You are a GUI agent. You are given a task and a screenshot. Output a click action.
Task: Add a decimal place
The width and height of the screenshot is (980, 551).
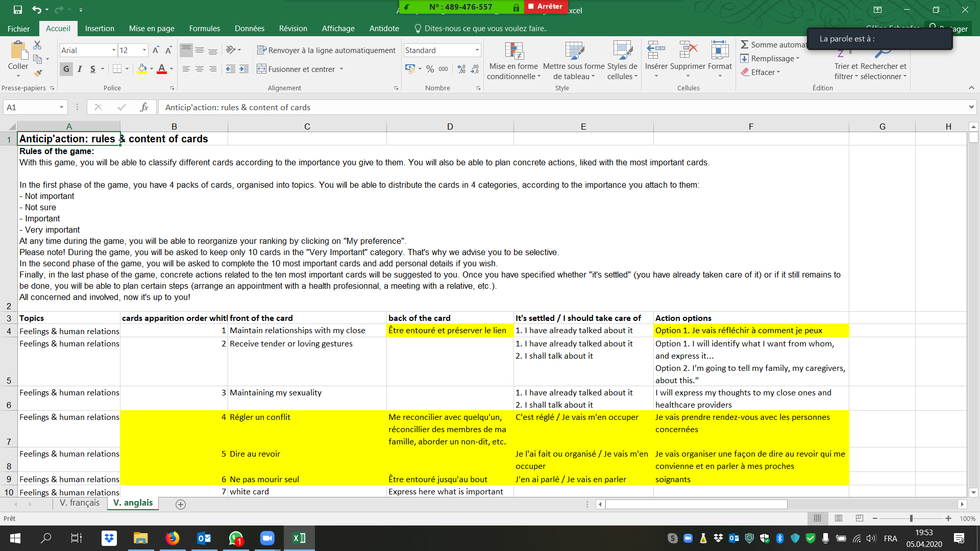tap(461, 69)
